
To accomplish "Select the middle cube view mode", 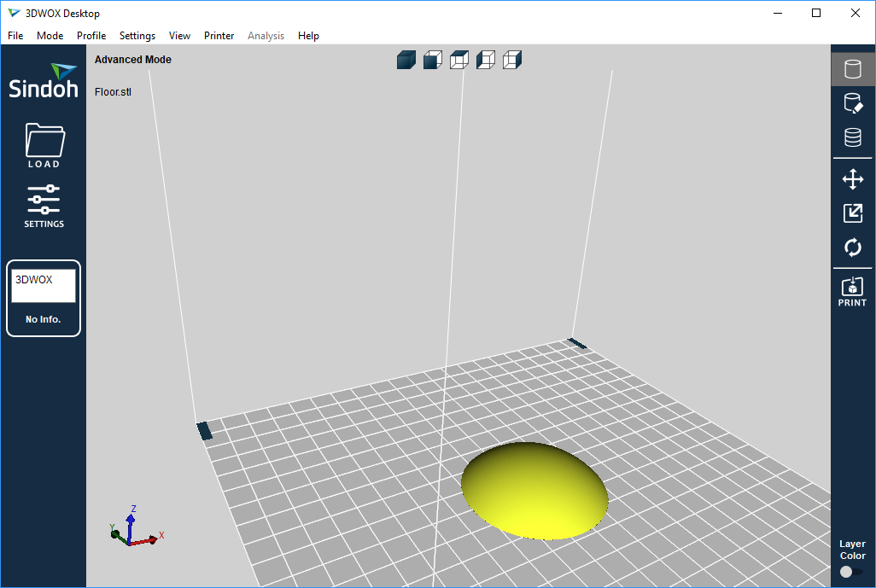I will tap(459, 60).
